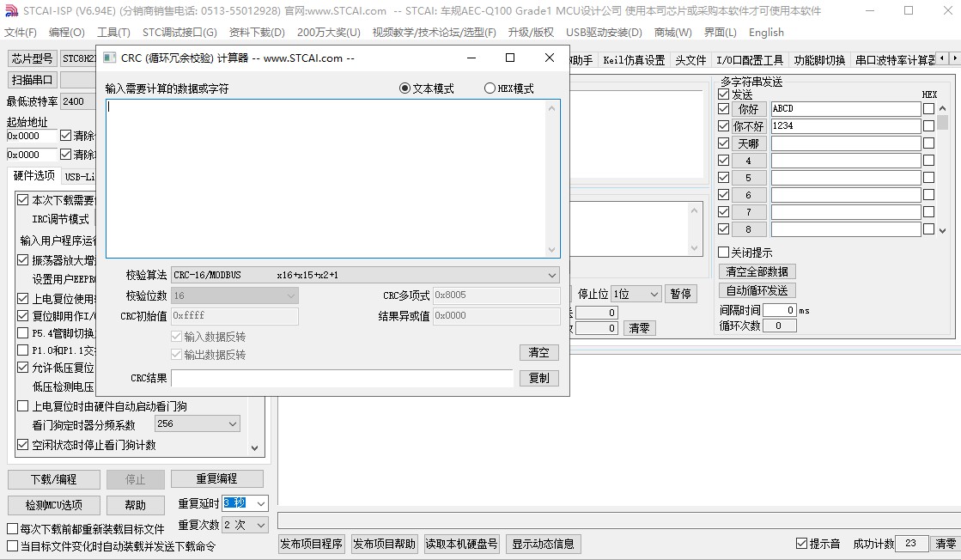The image size is (961, 560).
Task: Toggle stop watchdog counting in idle state
Action: (x=22, y=445)
